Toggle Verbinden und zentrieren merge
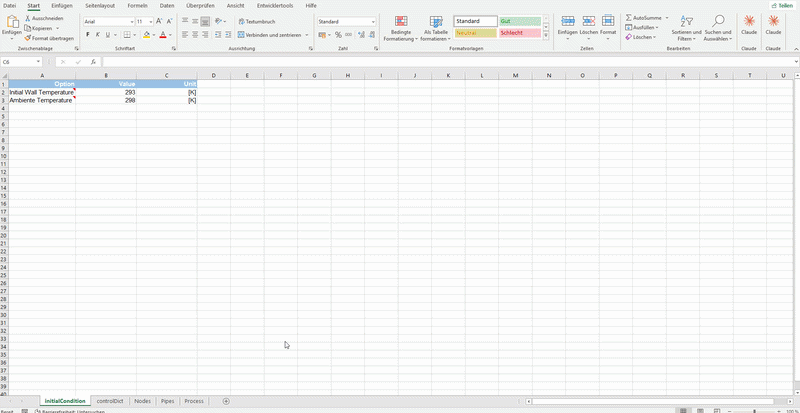Viewport: 800px width, 413px height. [x=270, y=35]
